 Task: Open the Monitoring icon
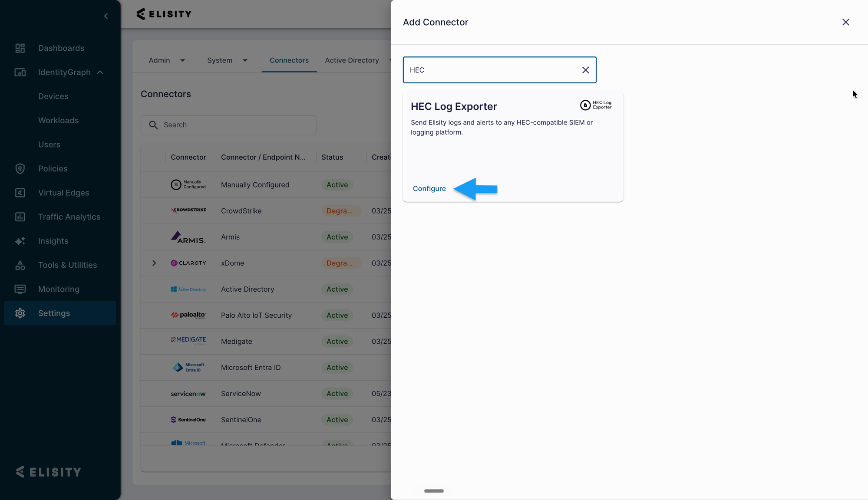point(20,289)
